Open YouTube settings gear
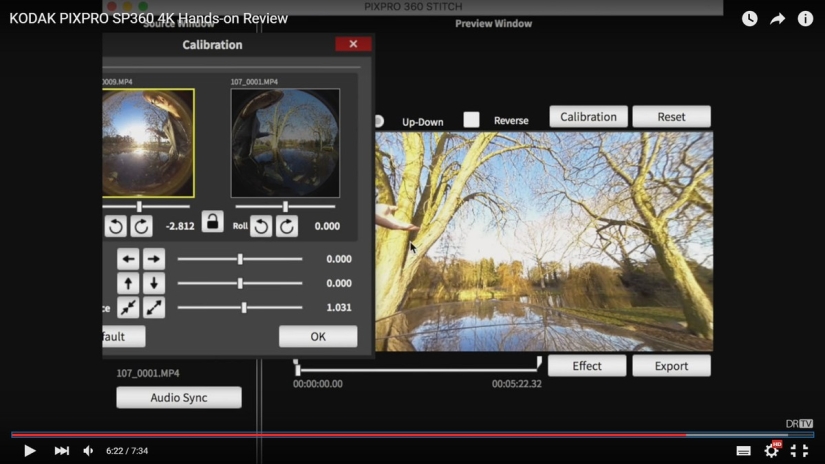 point(771,451)
